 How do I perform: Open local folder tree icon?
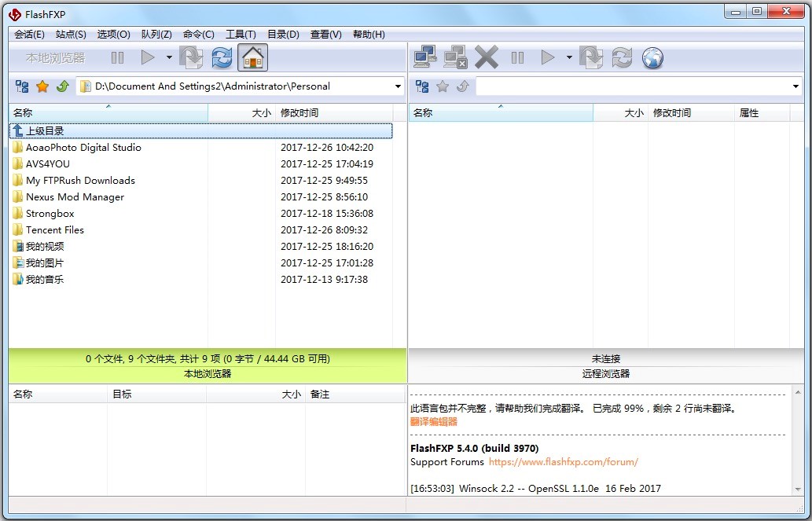[22, 86]
